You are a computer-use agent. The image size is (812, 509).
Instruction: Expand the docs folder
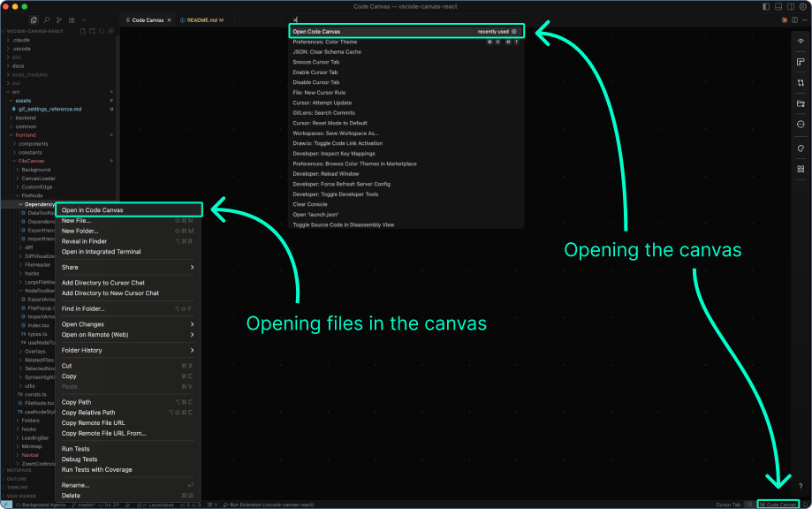pyautogui.click(x=58, y=65)
